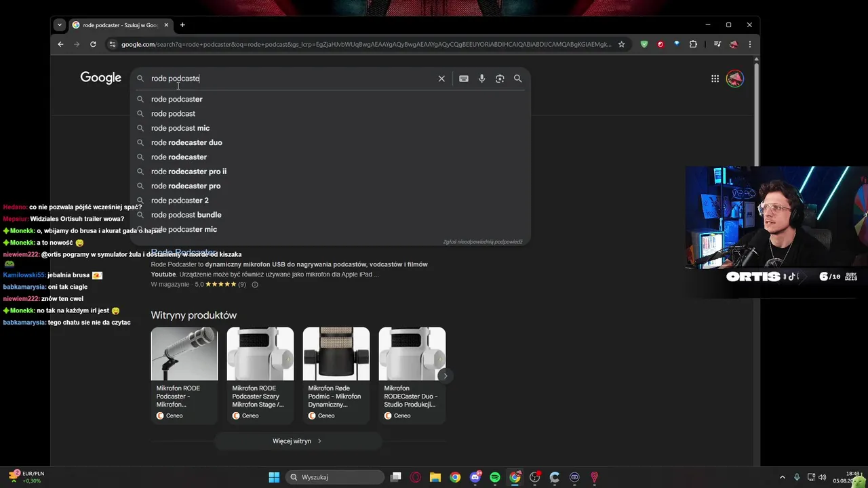The height and width of the screenshot is (488, 868).
Task: Expand 'Więcej witryn' button
Action: point(298,441)
